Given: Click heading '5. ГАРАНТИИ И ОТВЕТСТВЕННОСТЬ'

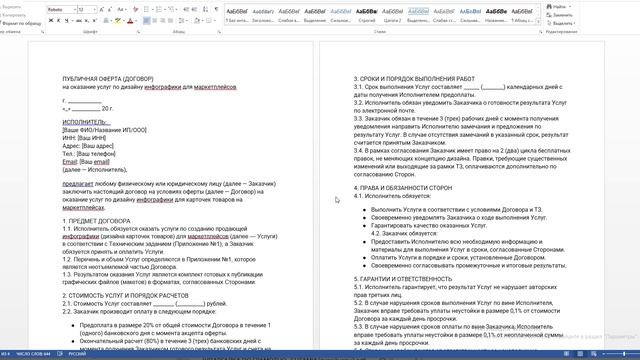Looking at the screenshot, I should click(x=402, y=279).
